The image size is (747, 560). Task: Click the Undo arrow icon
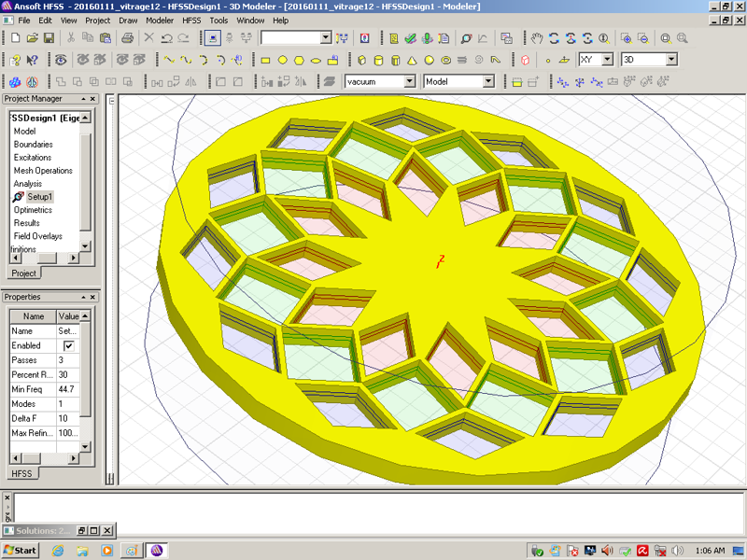pos(166,38)
